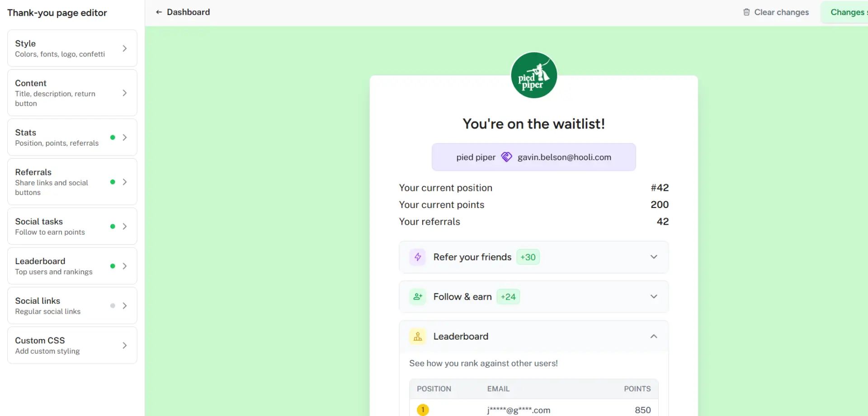Viewport: 868px width, 416px height.
Task: Click the Your current points label
Action: pos(441,205)
